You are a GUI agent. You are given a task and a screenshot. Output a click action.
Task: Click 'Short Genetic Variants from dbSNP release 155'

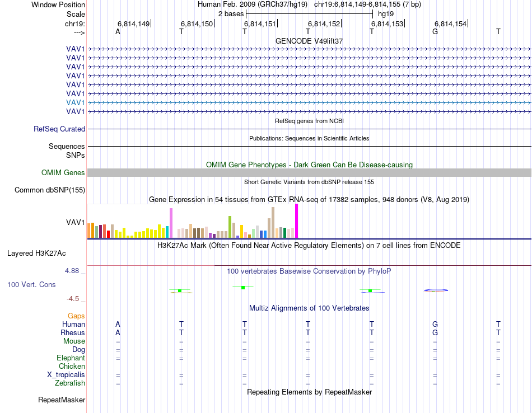click(309, 182)
